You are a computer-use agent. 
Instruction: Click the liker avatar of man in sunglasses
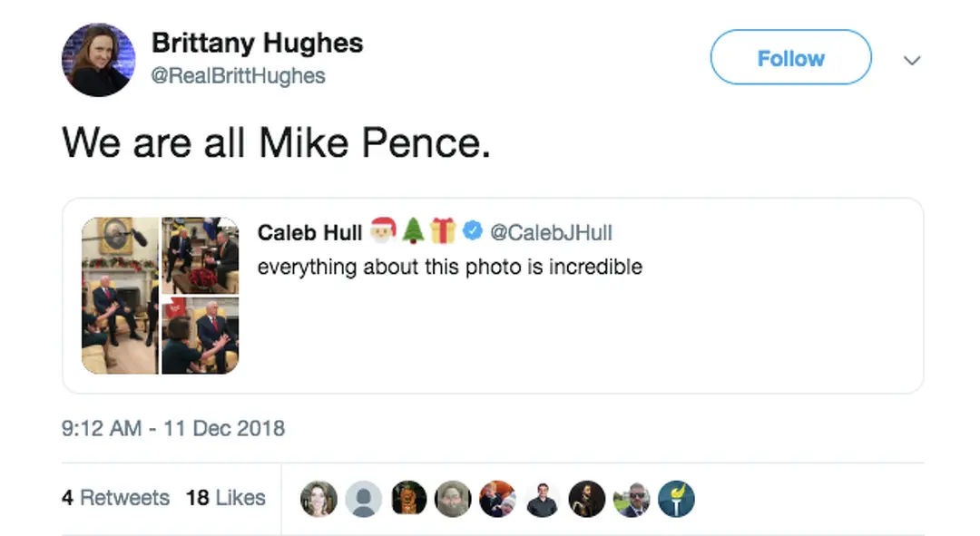pyautogui.click(x=632, y=499)
